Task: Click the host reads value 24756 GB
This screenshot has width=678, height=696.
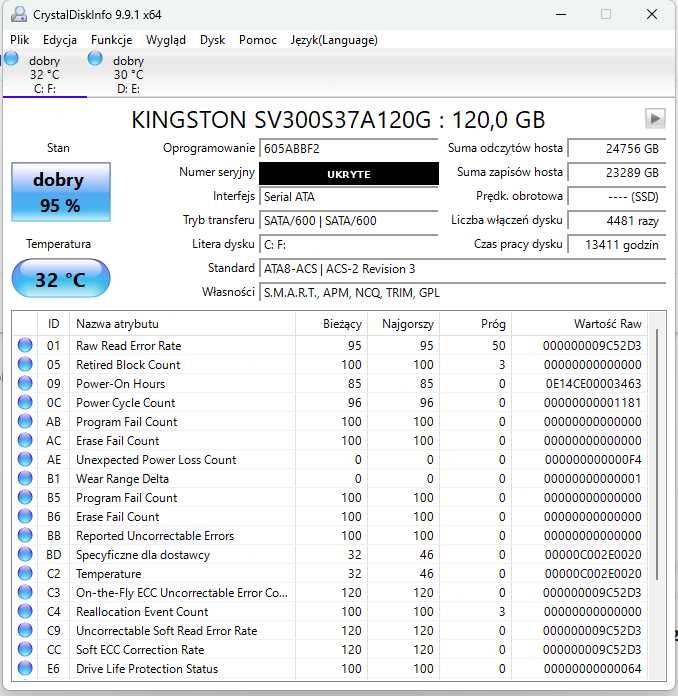Action: 617,148
